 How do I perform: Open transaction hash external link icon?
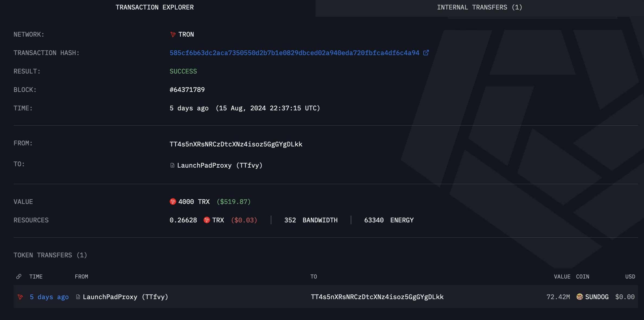[x=426, y=53]
